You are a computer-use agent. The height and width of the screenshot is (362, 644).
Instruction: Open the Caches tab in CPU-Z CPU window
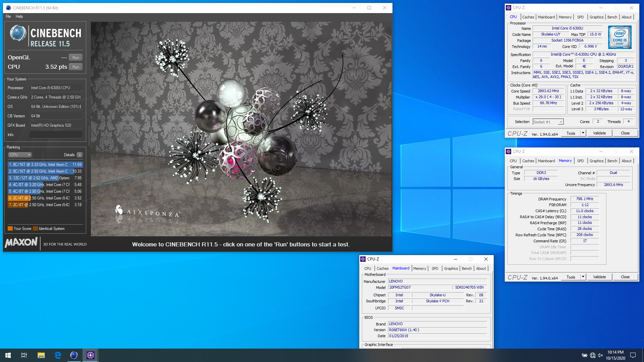point(528,17)
